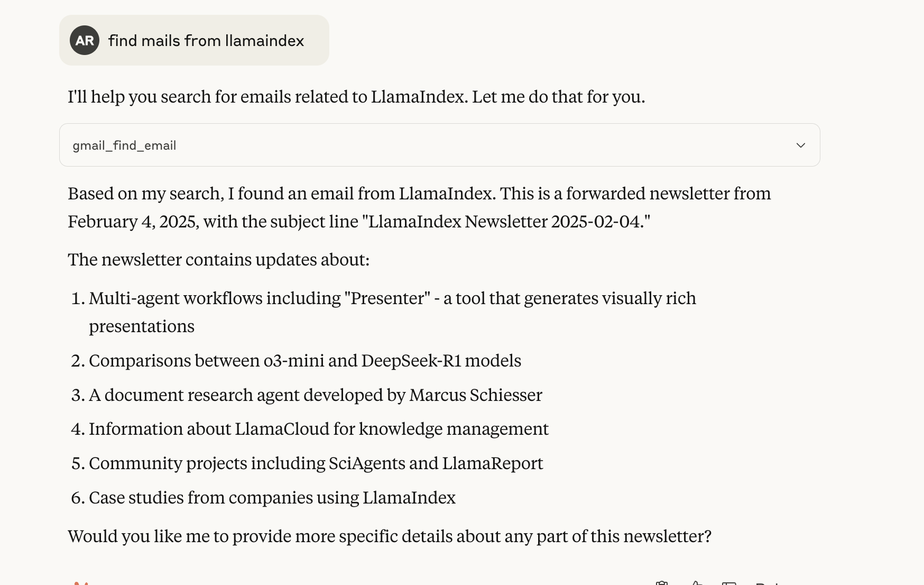
Task: Click the AR user avatar
Action: [85, 40]
